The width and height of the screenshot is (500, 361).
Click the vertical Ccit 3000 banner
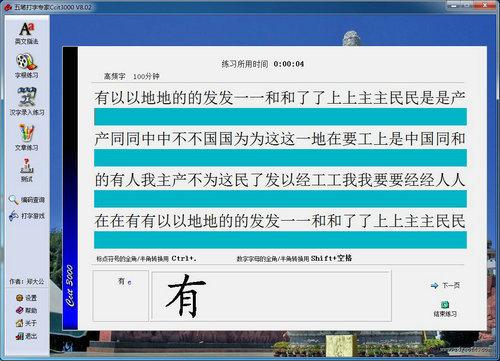click(x=70, y=188)
